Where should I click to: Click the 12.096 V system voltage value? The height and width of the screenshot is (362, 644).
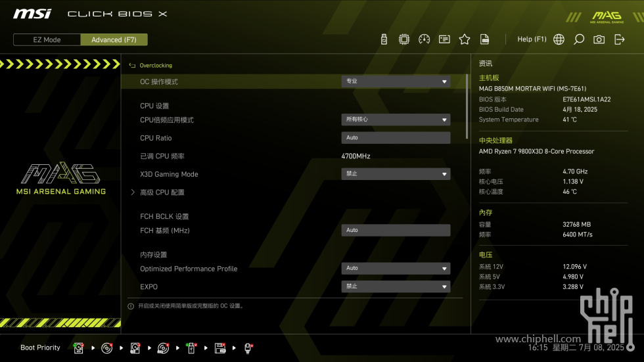(574, 267)
